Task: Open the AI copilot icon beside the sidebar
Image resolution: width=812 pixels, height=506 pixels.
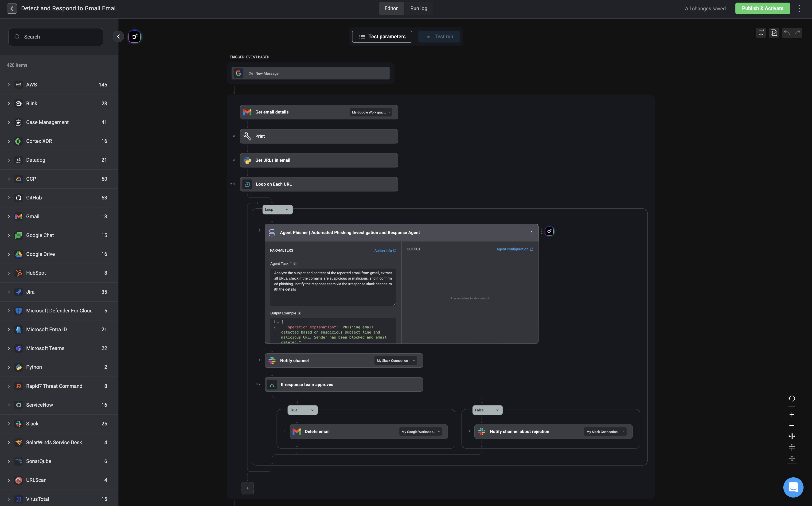Action: click(134, 36)
